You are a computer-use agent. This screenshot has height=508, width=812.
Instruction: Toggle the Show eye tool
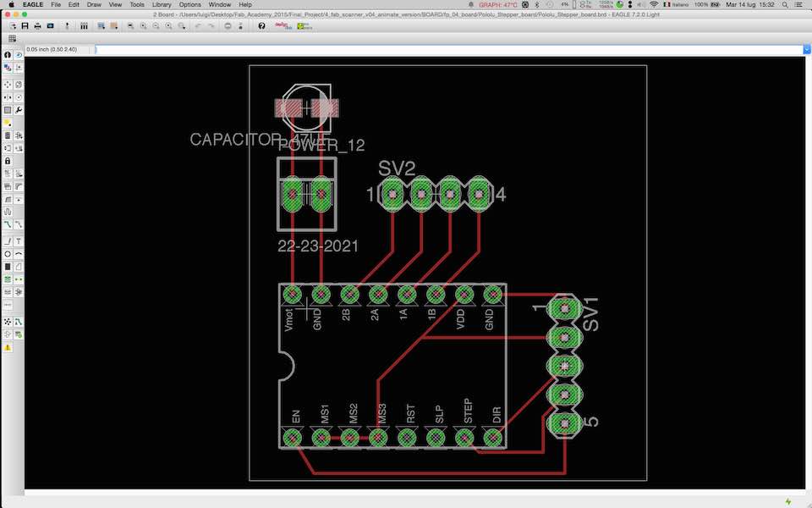point(19,54)
